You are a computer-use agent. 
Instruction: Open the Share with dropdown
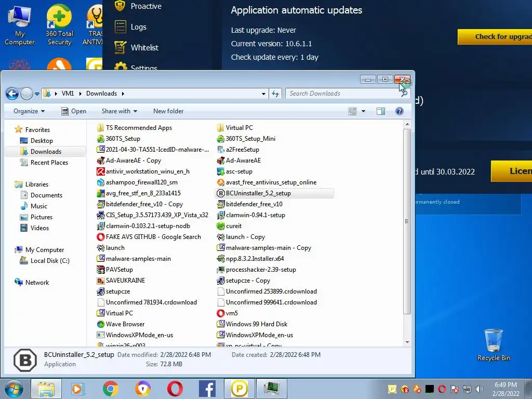pos(119,111)
